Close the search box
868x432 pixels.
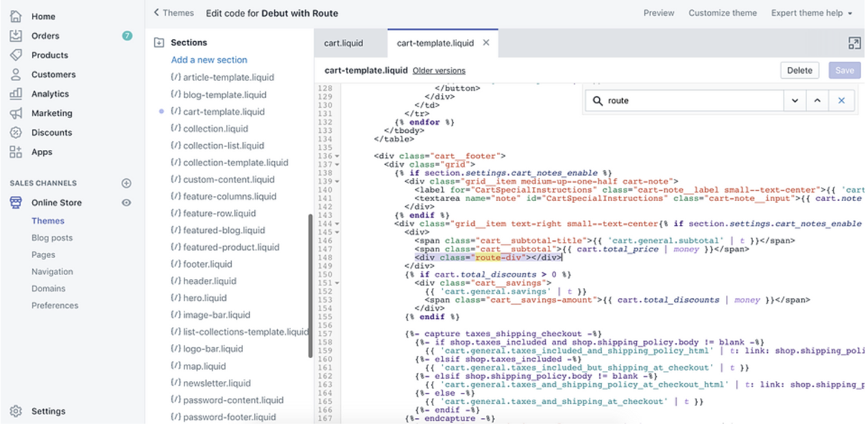[841, 100]
